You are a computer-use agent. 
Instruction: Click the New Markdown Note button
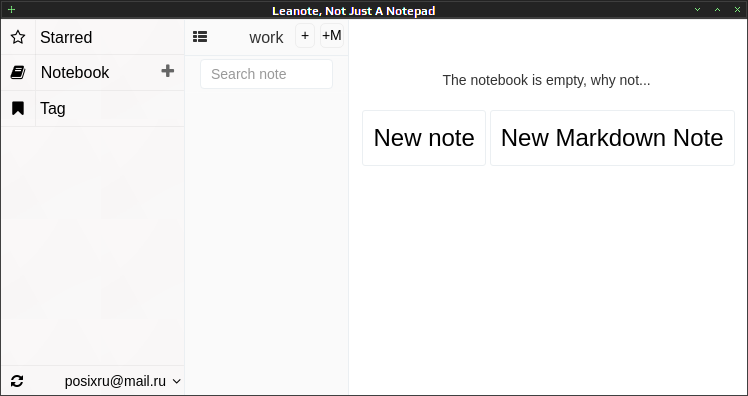tap(612, 138)
